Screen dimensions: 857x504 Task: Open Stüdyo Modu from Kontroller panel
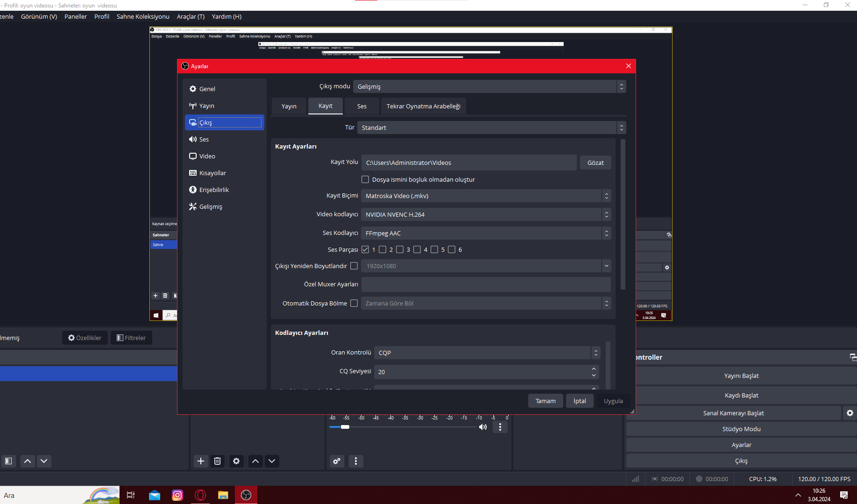click(x=741, y=429)
